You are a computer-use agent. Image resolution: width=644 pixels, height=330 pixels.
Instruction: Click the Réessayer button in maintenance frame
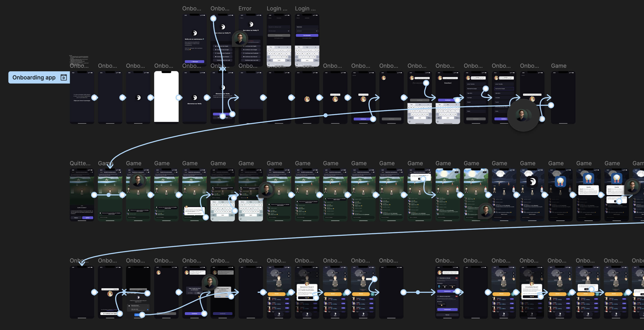(194, 62)
